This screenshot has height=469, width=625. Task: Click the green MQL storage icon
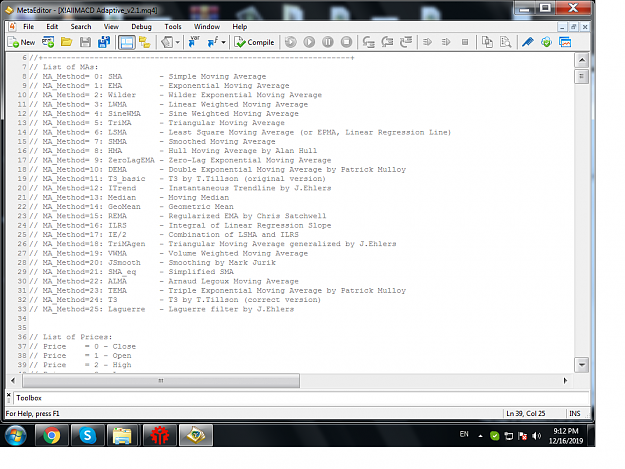point(546,42)
